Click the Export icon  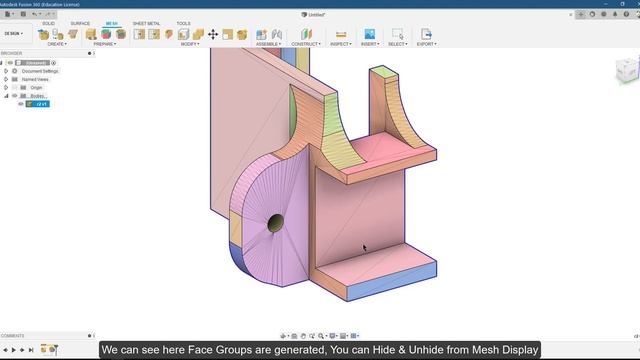(x=426, y=34)
